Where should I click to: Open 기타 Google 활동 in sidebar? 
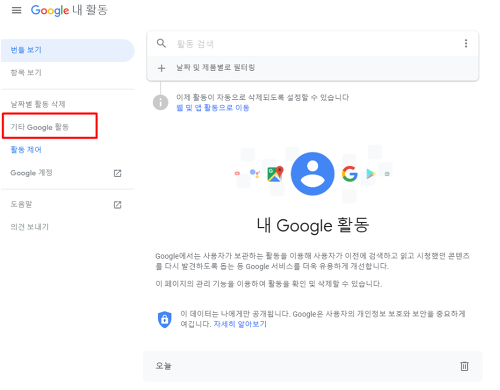(x=40, y=127)
